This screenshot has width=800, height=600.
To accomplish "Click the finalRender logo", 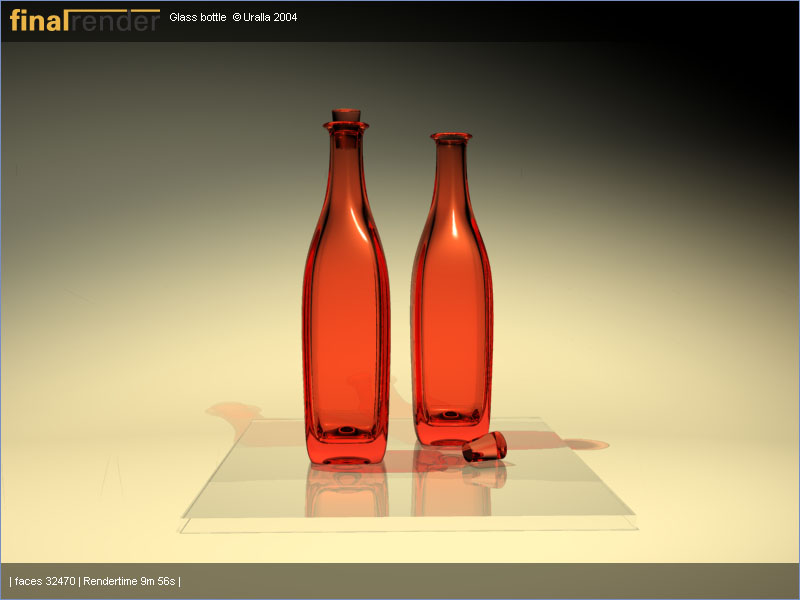I will [85, 20].
